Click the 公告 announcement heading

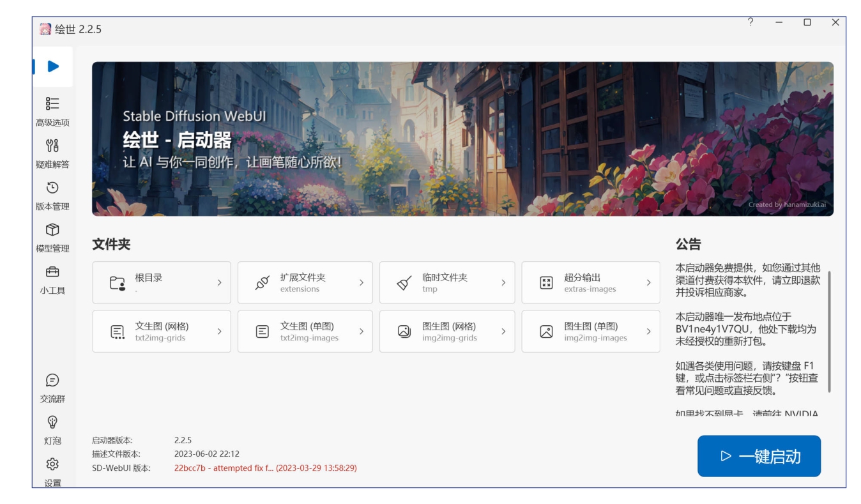[x=689, y=244]
